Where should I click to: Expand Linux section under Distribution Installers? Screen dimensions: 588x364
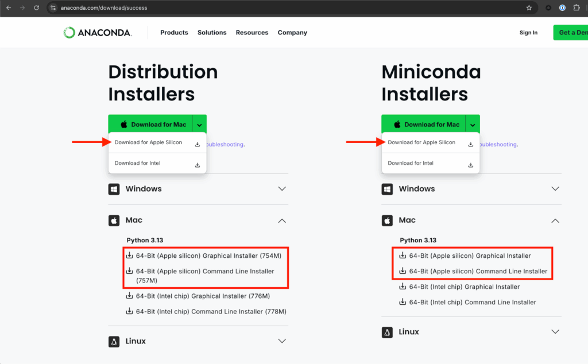[x=282, y=341]
